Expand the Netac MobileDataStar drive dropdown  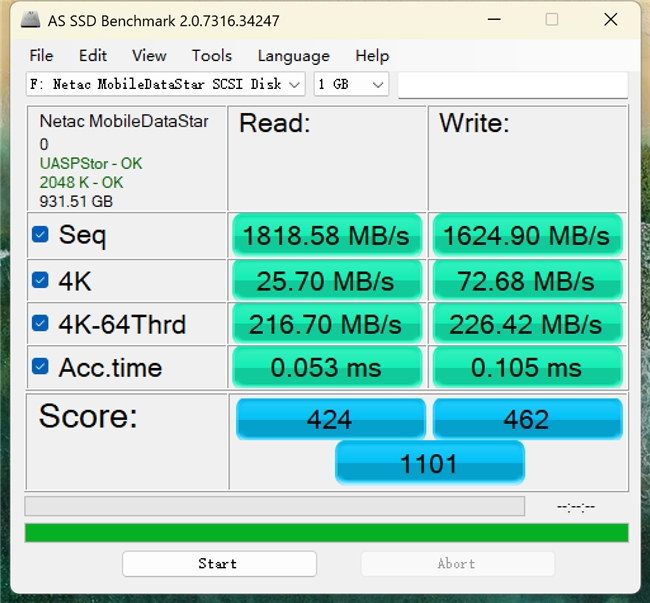pyautogui.click(x=166, y=85)
